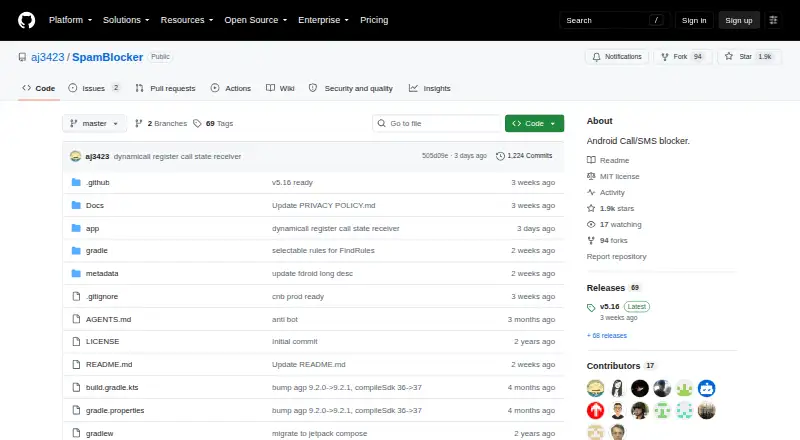
Task: Open the README.md file
Action: point(109,364)
